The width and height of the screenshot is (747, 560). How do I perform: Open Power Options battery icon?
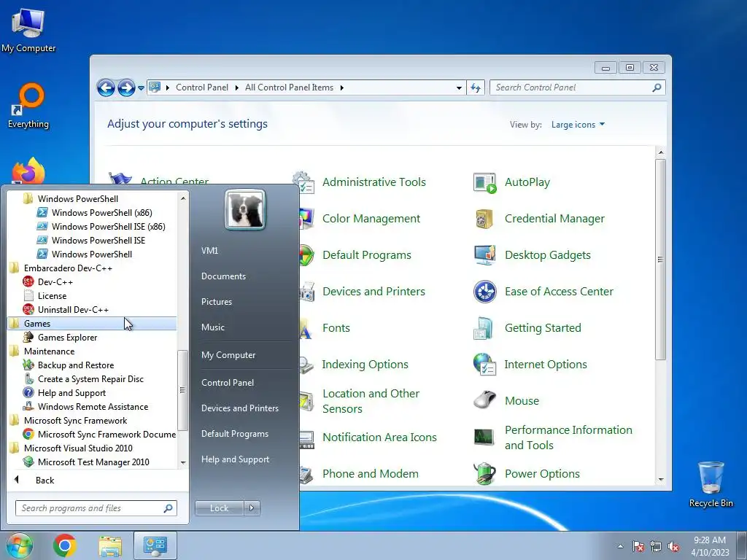pyautogui.click(x=485, y=473)
